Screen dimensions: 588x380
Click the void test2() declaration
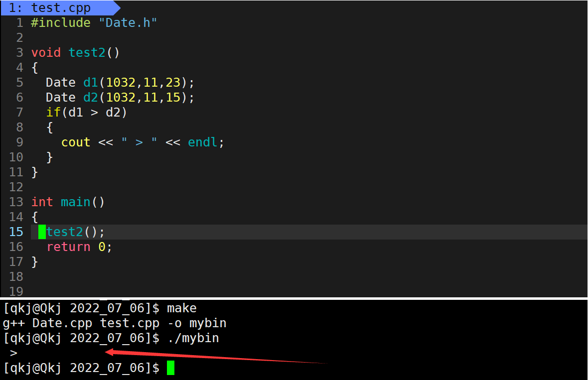click(75, 52)
